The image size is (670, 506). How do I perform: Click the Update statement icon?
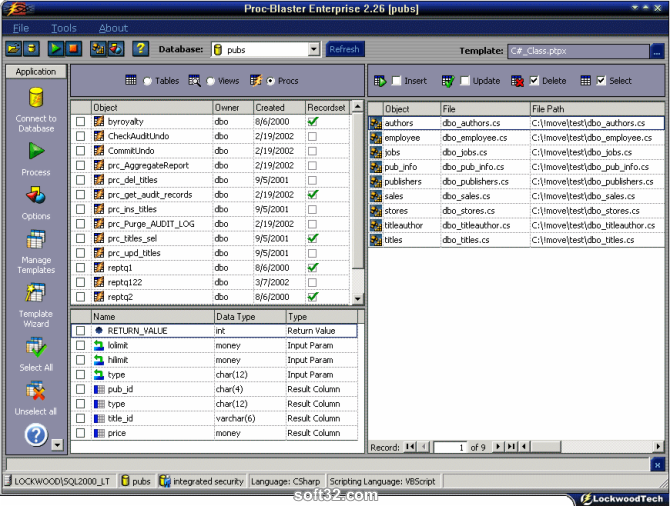pos(448,81)
